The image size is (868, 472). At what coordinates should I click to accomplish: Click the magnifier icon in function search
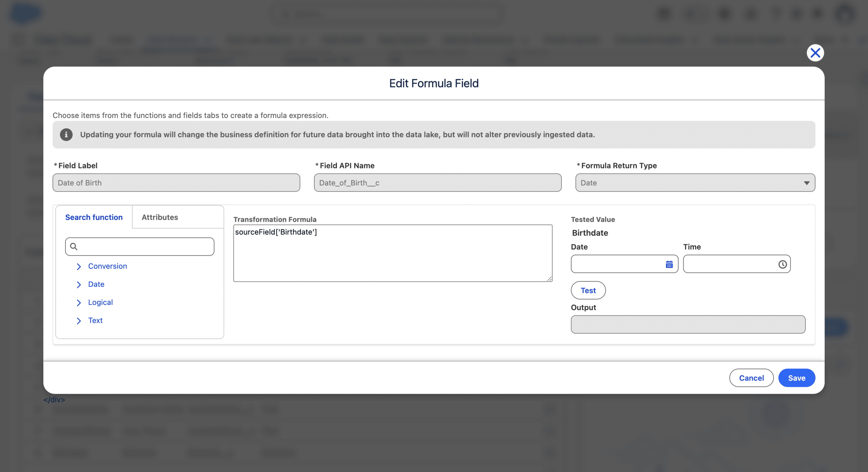[x=74, y=247]
